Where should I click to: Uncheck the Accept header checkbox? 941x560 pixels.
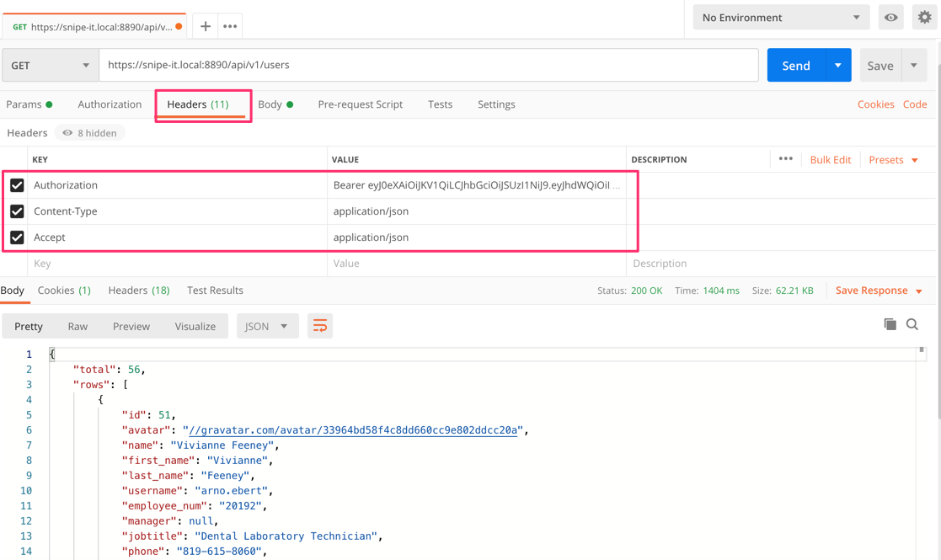tap(17, 237)
